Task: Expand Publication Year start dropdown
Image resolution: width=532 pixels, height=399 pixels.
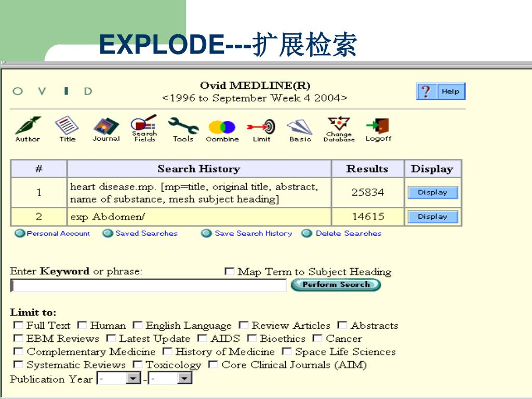Action: coord(134,378)
